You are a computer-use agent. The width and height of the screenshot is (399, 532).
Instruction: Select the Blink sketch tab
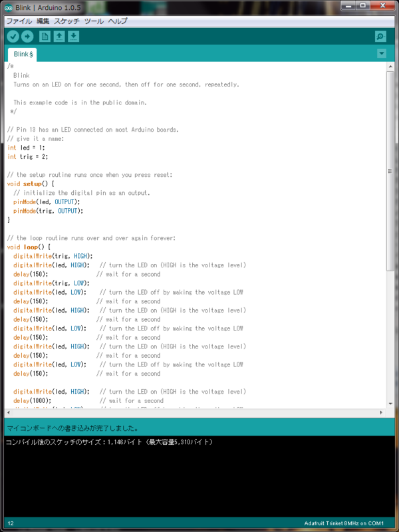(23, 55)
